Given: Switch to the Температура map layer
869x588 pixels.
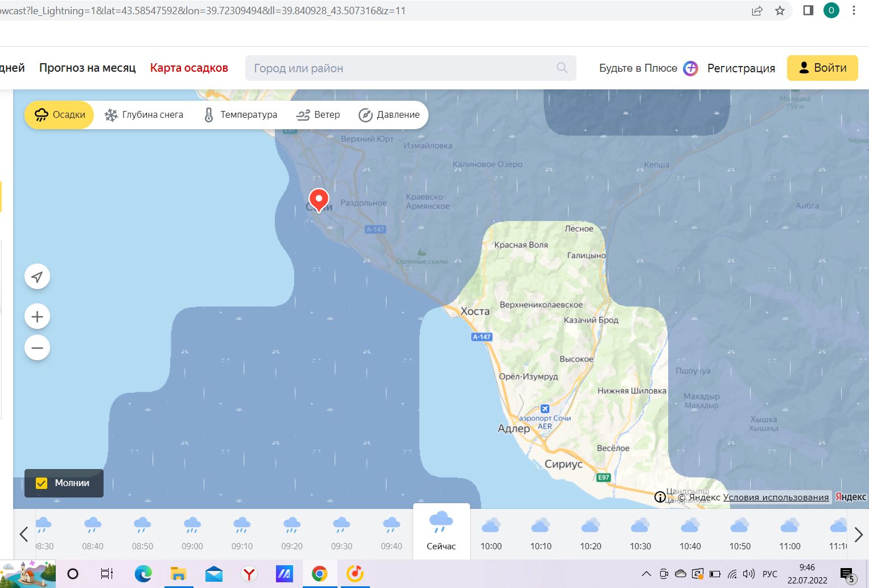Looking at the screenshot, I should coord(240,115).
